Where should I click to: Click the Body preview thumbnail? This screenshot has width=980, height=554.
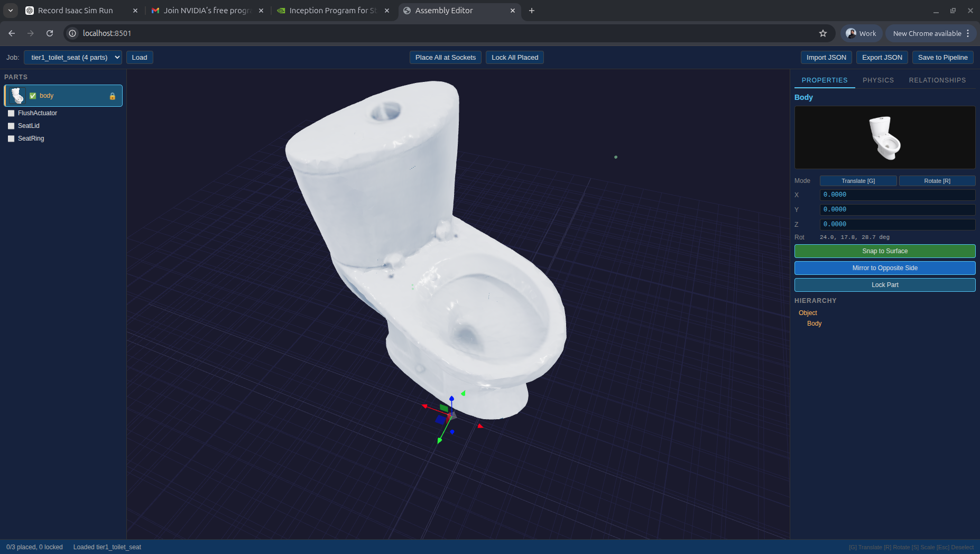(885, 137)
